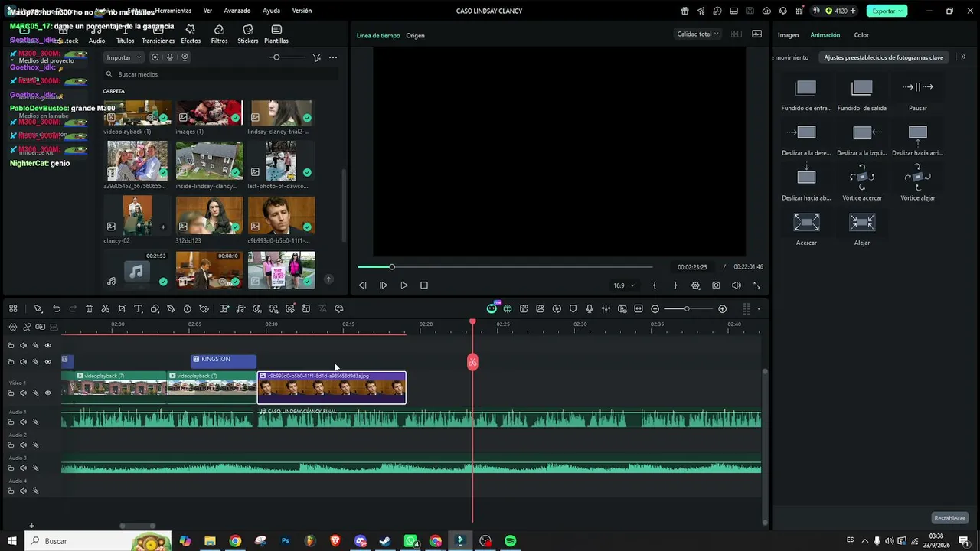Switch to the Color tab
This screenshot has height=551, width=980.
pyautogui.click(x=861, y=35)
